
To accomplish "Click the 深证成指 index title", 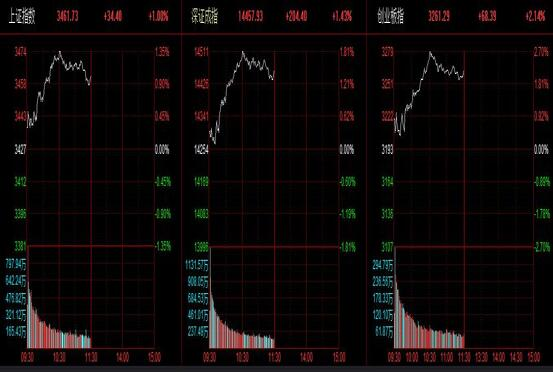I will click(x=205, y=17).
